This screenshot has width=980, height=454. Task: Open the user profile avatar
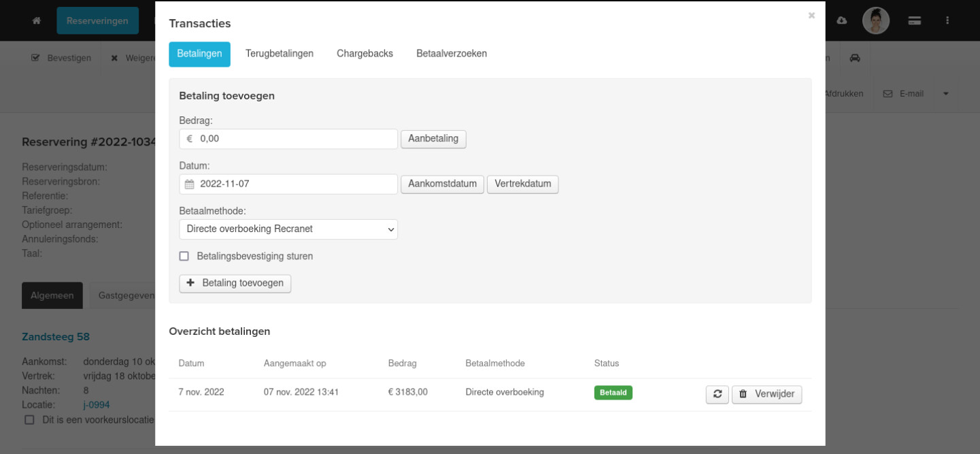876,20
